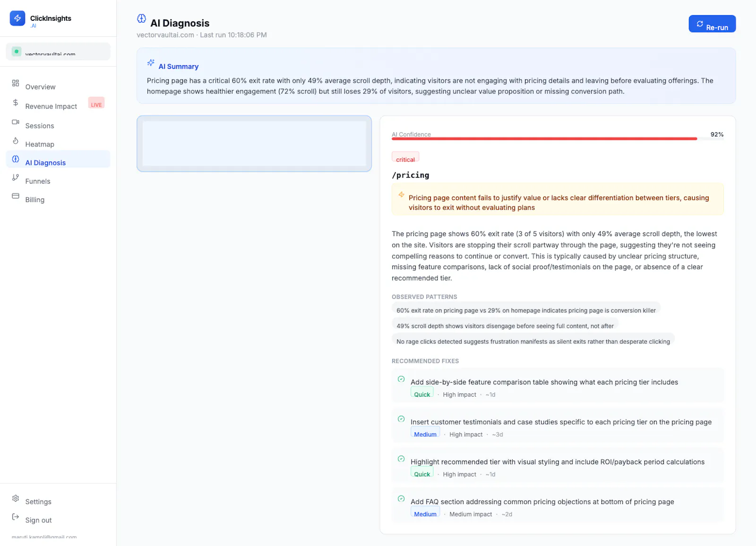
Task: Click check icon for highlight recommended tier fix
Action: tap(401, 459)
